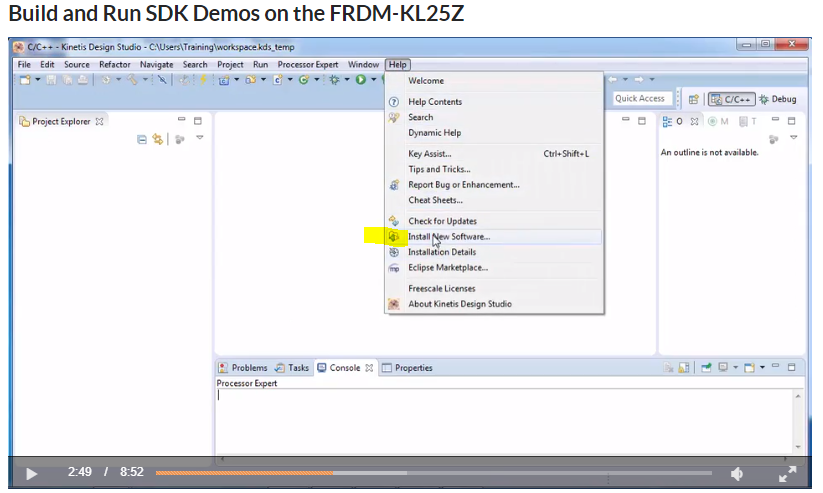The image size is (823, 493).
Task: Close the Project Explorer tab
Action: (99, 121)
